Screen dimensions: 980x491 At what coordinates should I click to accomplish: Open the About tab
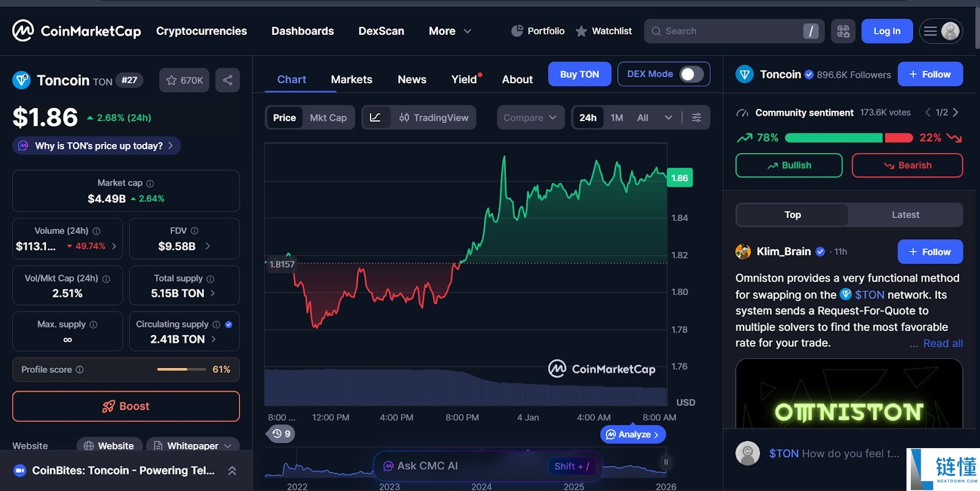[x=518, y=80]
